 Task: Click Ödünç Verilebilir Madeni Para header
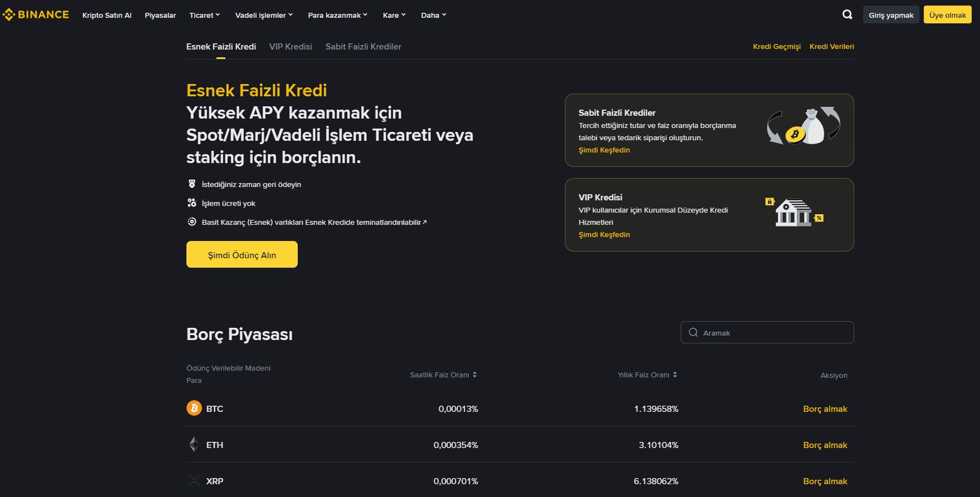click(228, 375)
